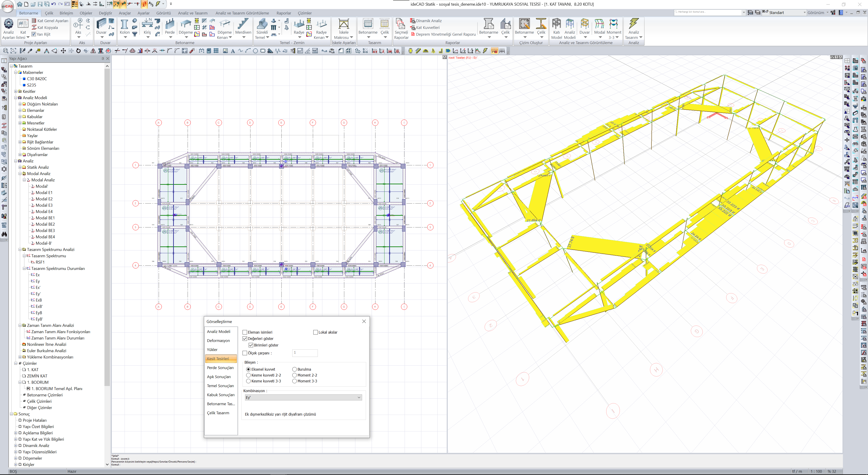Select Burulma radio button
The image size is (868, 475).
(295, 369)
